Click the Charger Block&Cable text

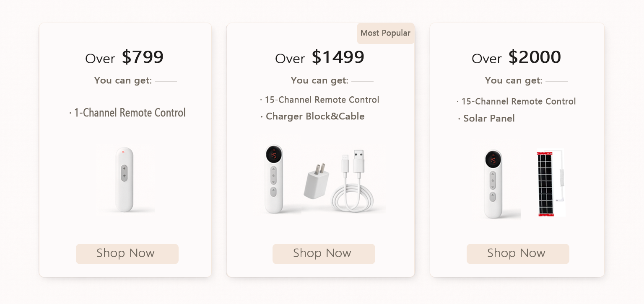coord(312,116)
